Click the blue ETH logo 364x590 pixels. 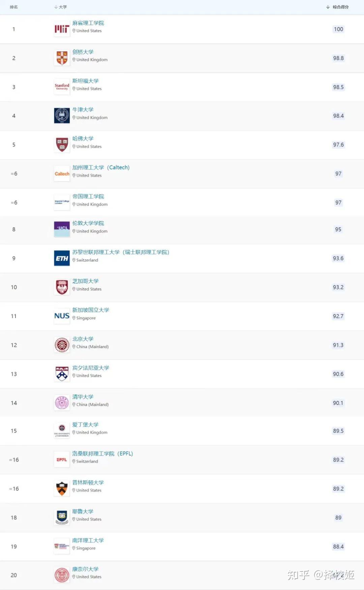62,258
